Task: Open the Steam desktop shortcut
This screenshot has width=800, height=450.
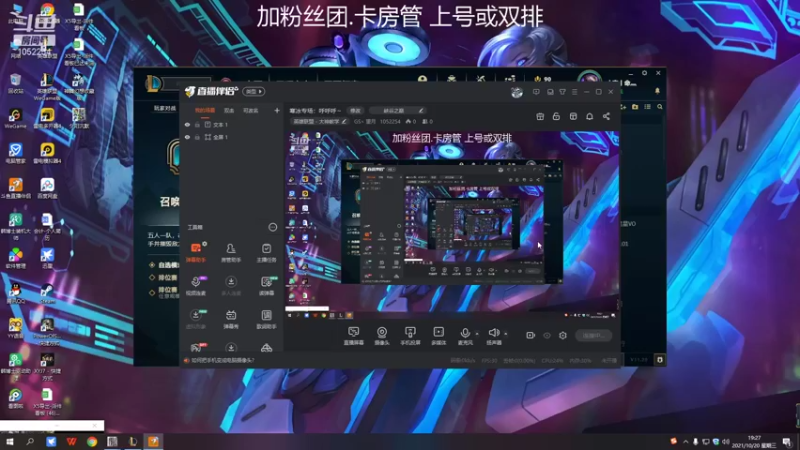Action: tap(47, 294)
